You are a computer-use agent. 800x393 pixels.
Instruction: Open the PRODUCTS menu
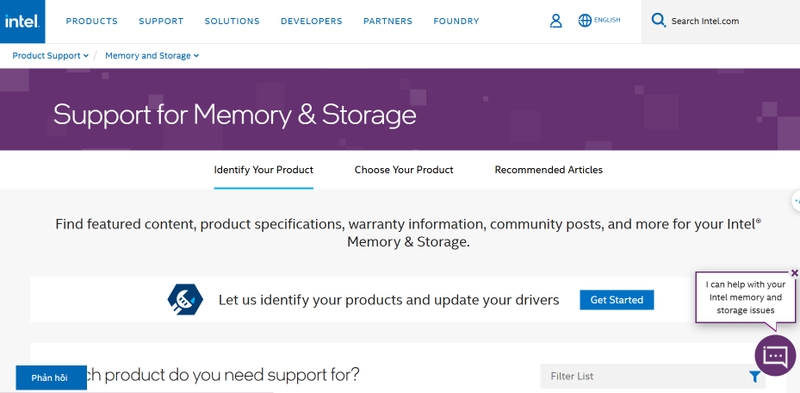[x=92, y=21]
